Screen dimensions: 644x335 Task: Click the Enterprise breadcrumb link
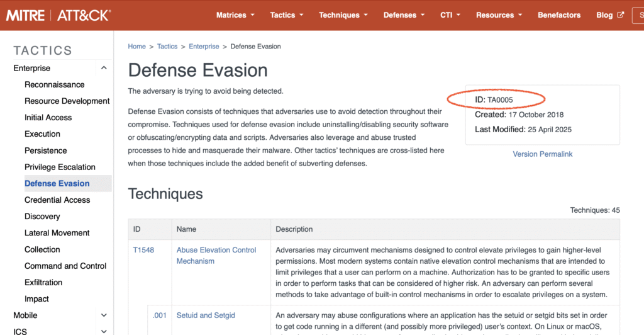click(204, 47)
